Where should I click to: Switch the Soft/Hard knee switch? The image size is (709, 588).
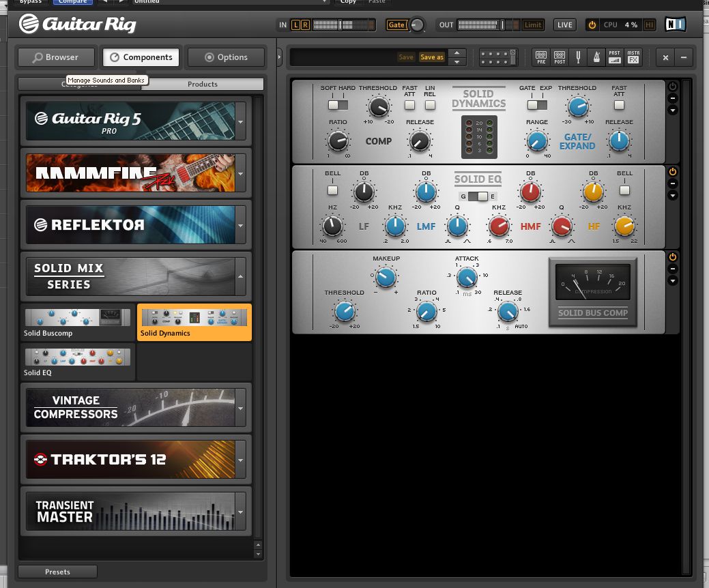pos(338,105)
